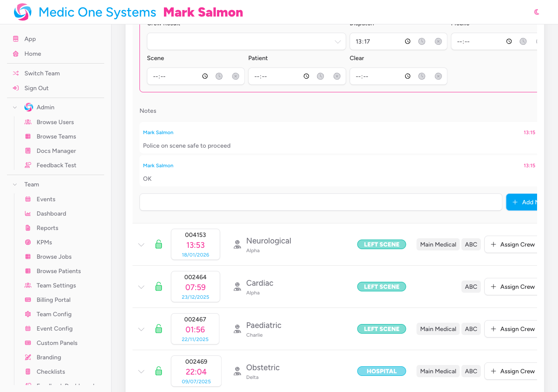Toggle the lock on job 004153

coord(159,244)
